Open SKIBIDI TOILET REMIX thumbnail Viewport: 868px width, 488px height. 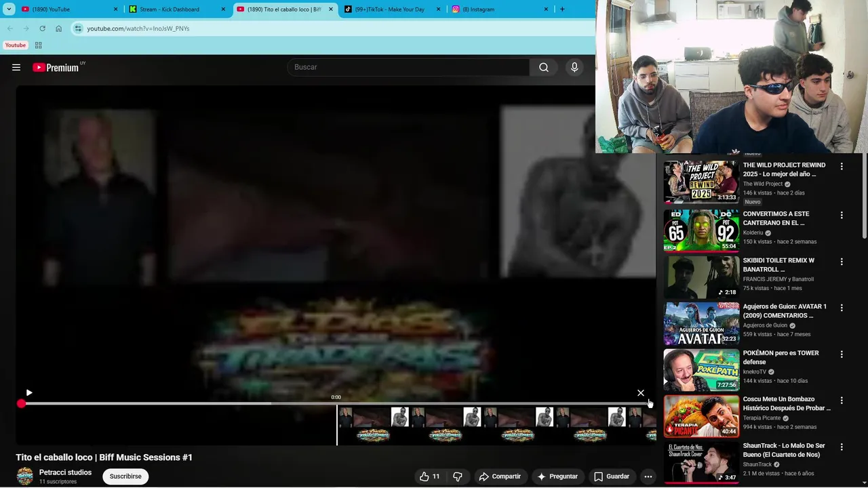tap(701, 277)
